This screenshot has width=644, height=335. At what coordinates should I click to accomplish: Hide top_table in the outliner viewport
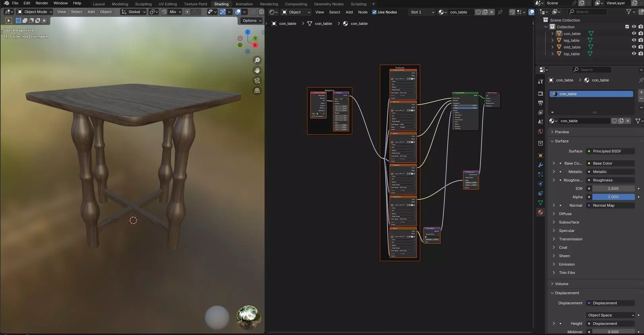point(634,54)
